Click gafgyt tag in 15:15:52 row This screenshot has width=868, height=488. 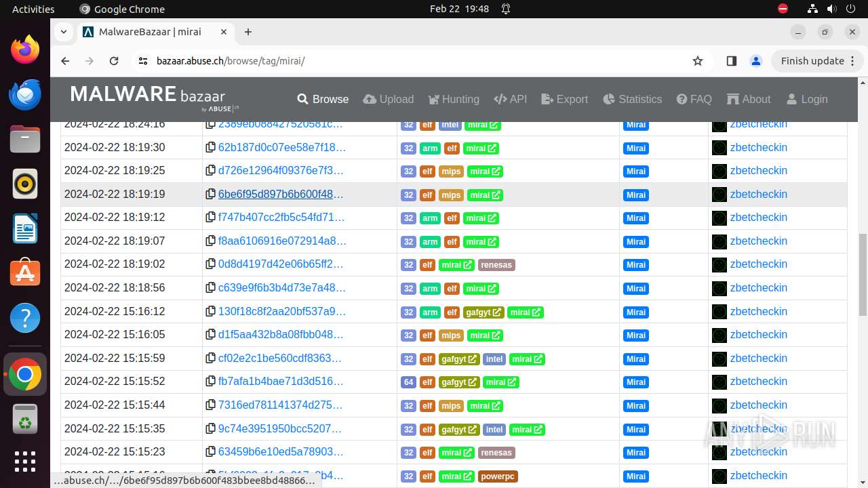click(459, 382)
